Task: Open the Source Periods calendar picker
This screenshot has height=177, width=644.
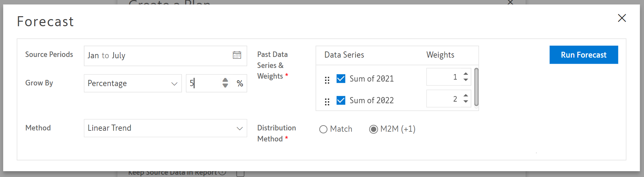Action: coord(237,55)
